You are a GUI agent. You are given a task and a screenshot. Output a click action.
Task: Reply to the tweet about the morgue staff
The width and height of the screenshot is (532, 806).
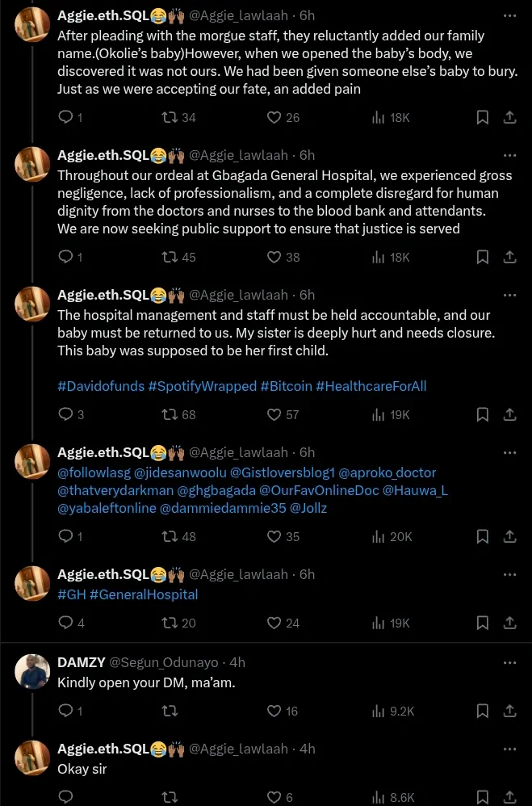click(66, 117)
